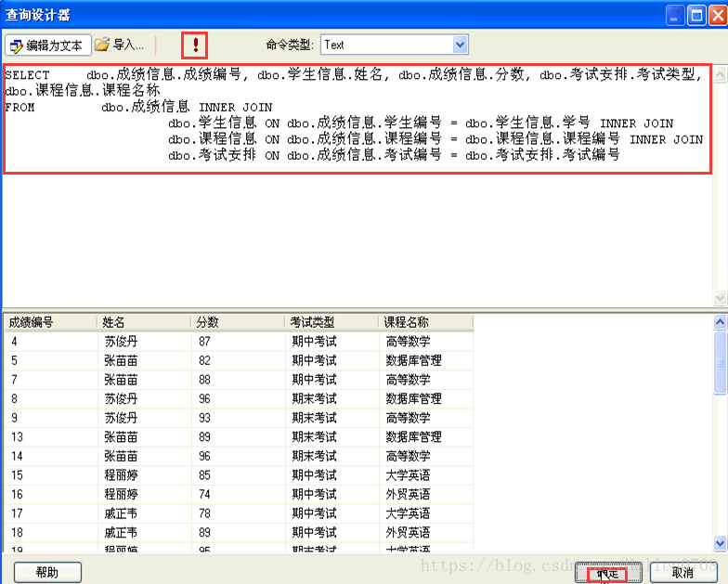Viewport: 728px width, 584px height.
Task: Click the results grid scrollbar thumb
Action: tap(720, 362)
